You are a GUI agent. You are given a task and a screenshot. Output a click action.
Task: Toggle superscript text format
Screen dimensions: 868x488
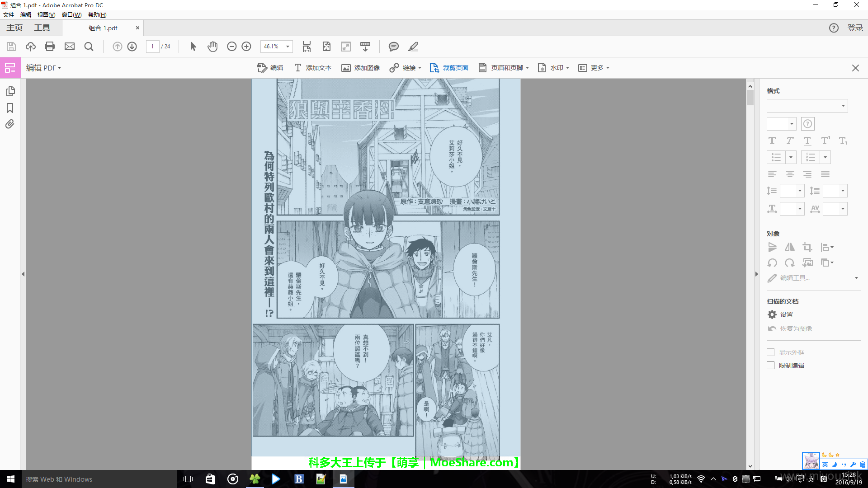pyautogui.click(x=826, y=141)
